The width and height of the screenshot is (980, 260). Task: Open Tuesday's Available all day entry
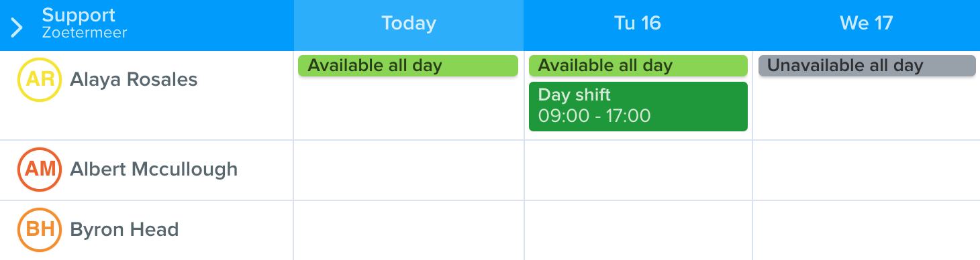tap(638, 66)
